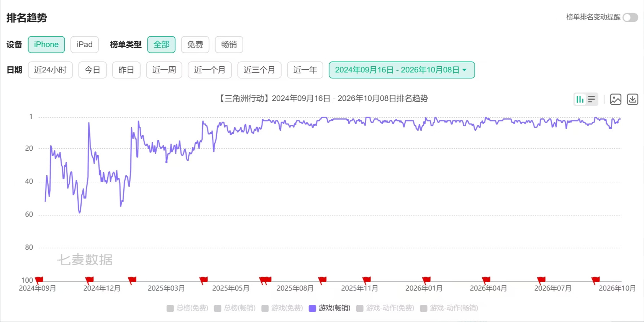
Task: Click red flag just before 2026年10月 label
Action: tap(595, 281)
